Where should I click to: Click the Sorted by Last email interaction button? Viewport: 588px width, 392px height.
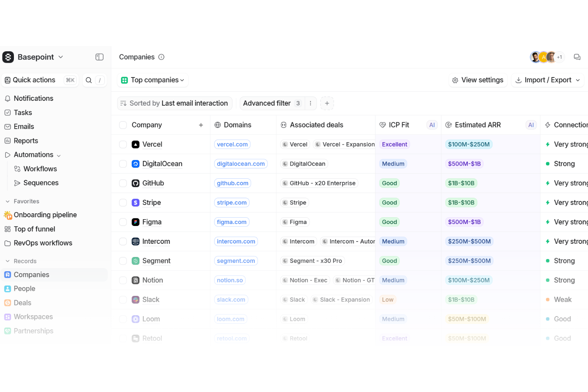coord(174,103)
